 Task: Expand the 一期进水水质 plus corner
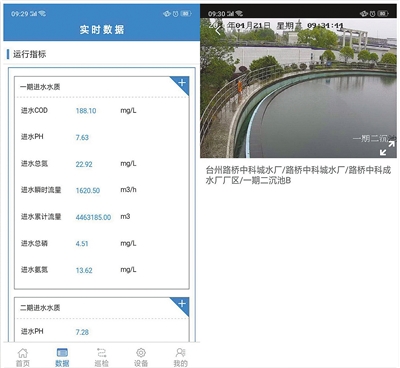pos(181,83)
